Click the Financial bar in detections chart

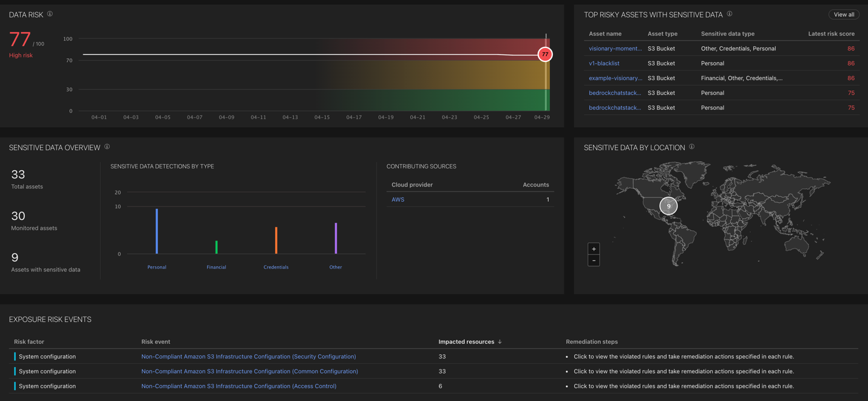pyautogui.click(x=216, y=247)
